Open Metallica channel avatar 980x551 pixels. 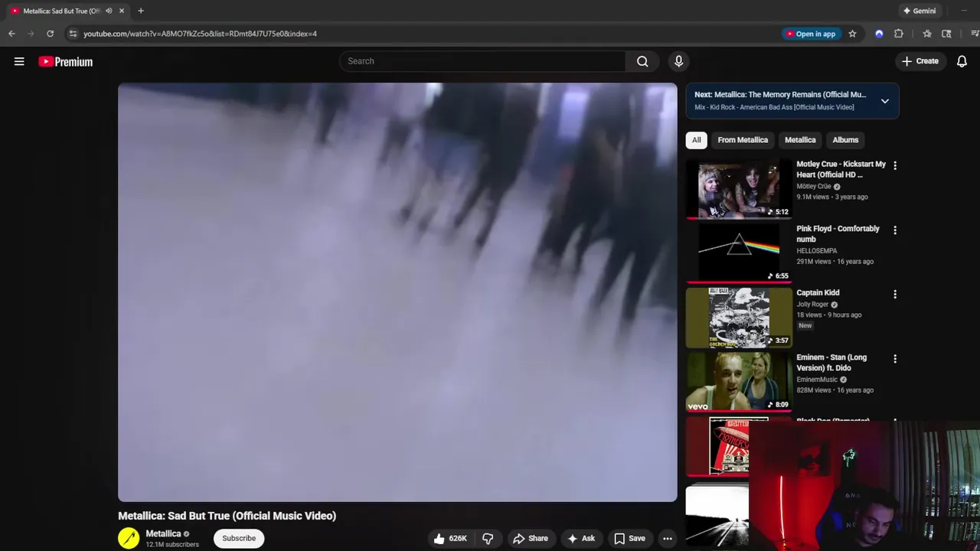(129, 538)
